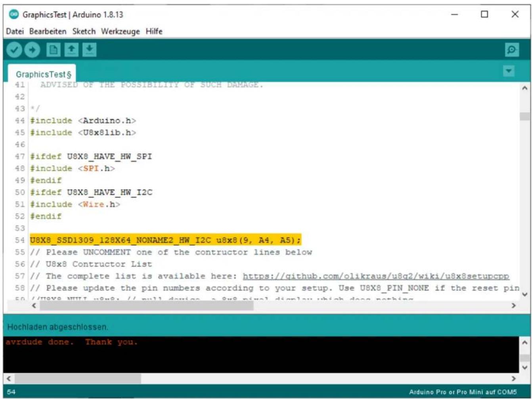The width and height of the screenshot is (532, 399).
Task: Click editor horizontal scrollbar left arrow
Action: click(x=34, y=305)
